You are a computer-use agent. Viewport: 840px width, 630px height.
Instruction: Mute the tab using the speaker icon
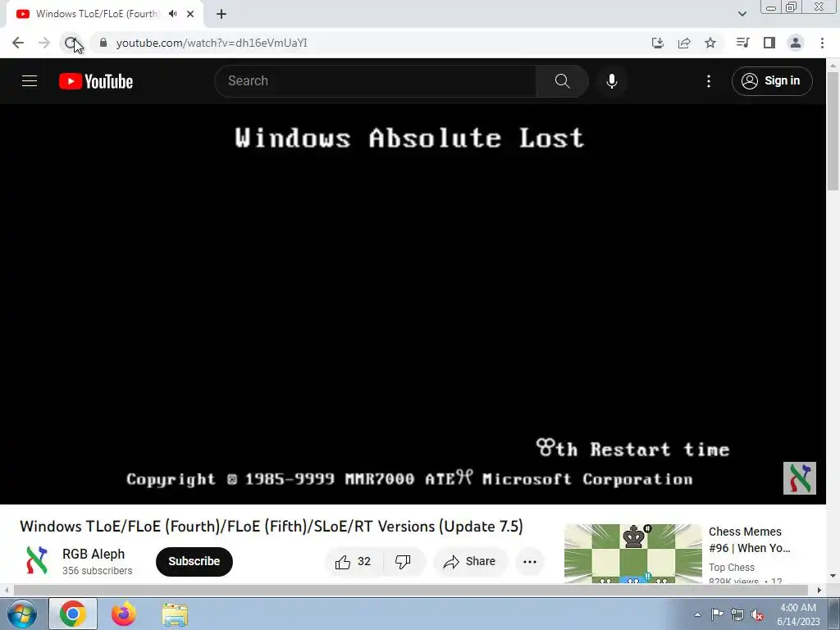(172, 14)
